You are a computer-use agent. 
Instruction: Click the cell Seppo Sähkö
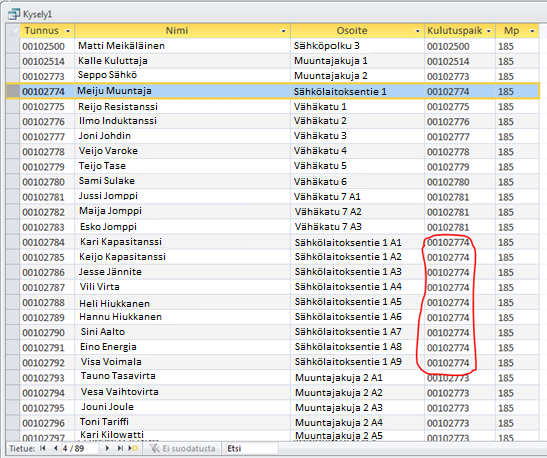tap(182, 76)
